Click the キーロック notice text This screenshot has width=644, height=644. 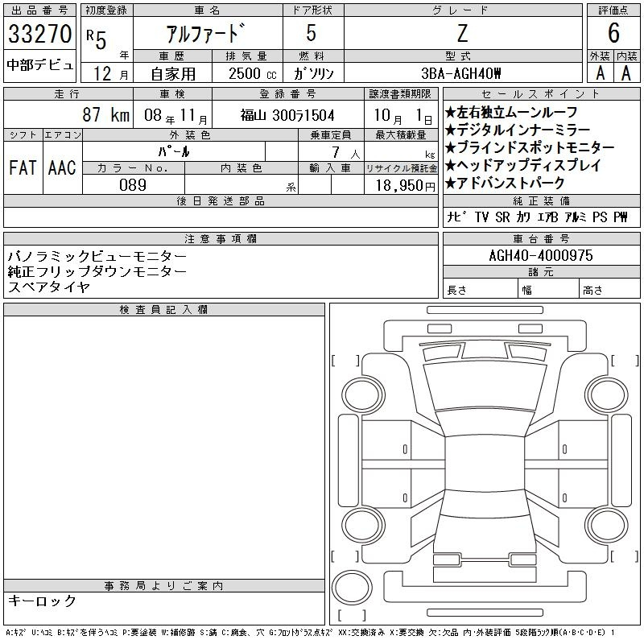pos(42,601)
